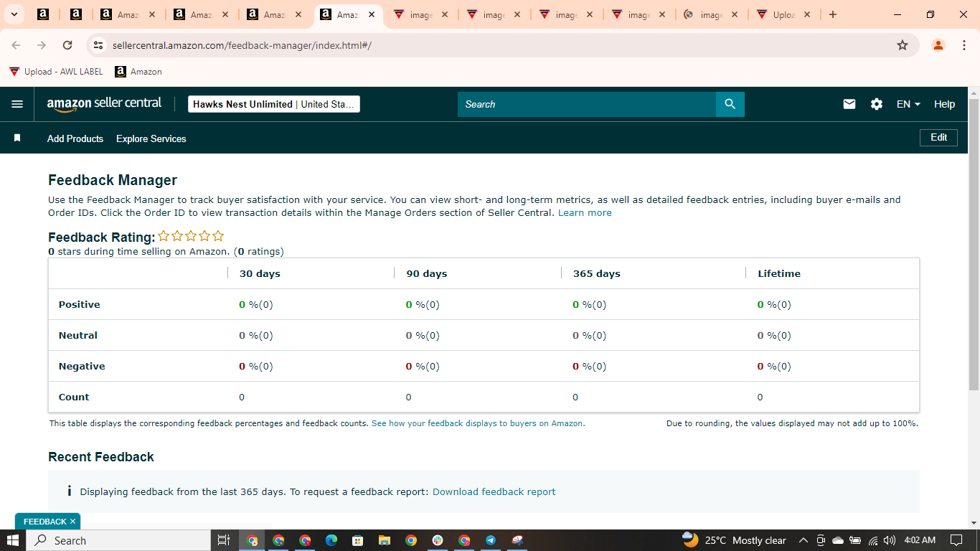Image resolution: width=980 pixels, height=551 pixels.
Task: Click the Amazon Seller Central logo
Action: [104, 104]
